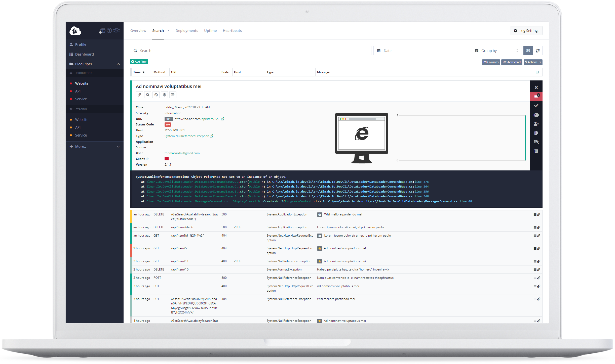Click the ignore (ban) icon below the error title
Image resolution: width=615 pixels, height=364 pixels.
pyautogui.click(x=156, y=95)
